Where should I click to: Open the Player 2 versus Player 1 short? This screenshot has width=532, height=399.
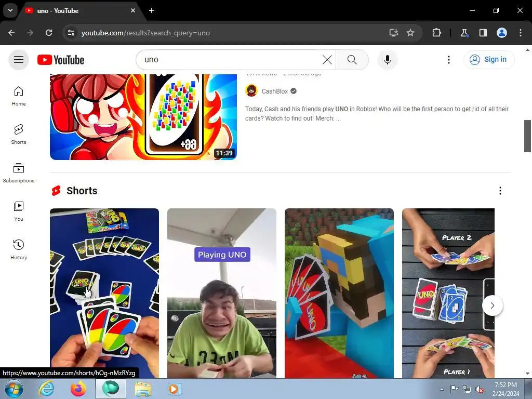pos(448,293)
